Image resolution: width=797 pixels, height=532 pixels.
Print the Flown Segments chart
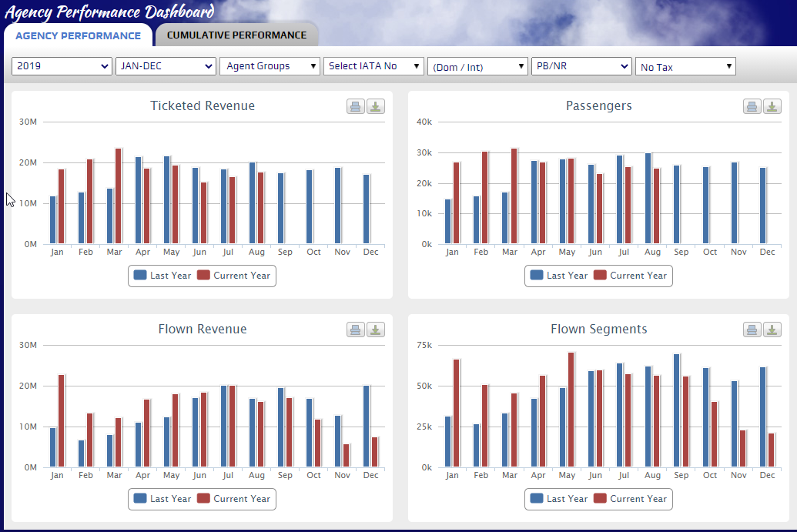[x=752, y=330]
